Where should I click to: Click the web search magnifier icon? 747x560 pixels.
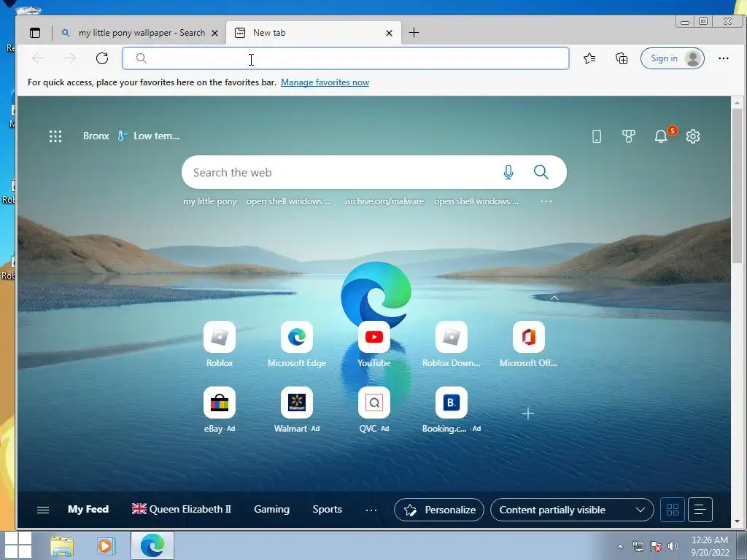[541, 172]
